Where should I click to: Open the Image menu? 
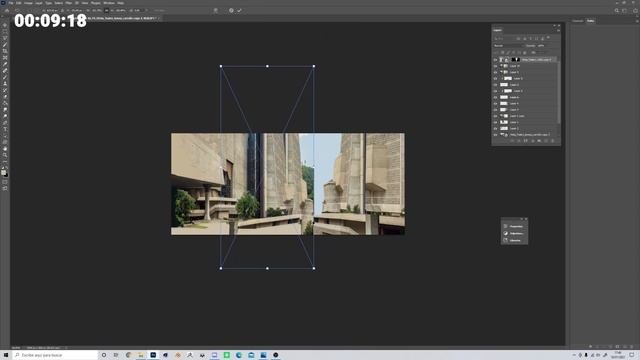(x=28, y=3)
